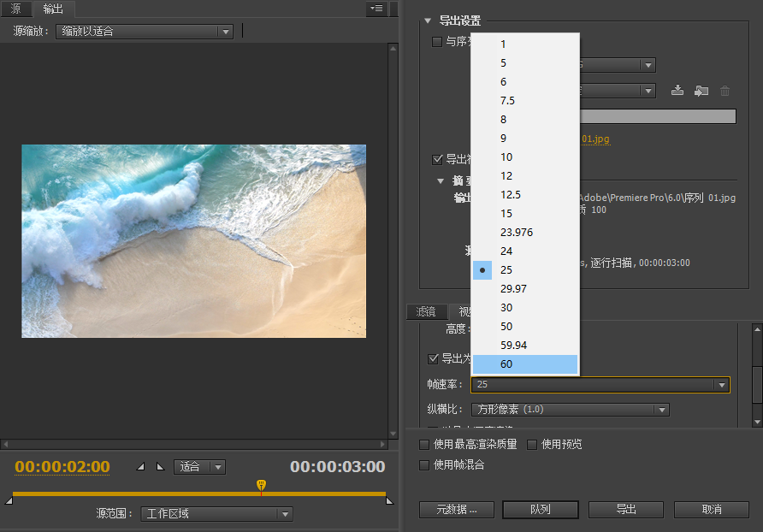Check the 使用帧混合 option

point(425,465)
